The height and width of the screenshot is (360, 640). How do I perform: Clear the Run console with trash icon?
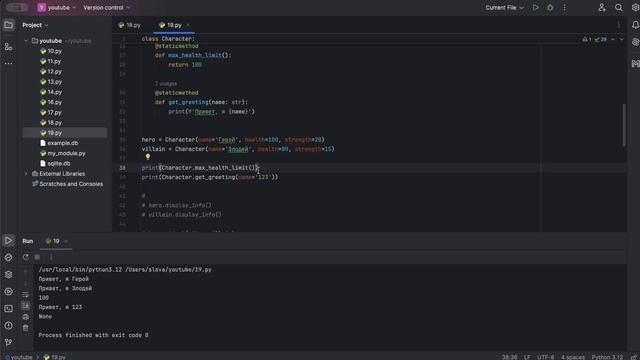pos(26,327)
